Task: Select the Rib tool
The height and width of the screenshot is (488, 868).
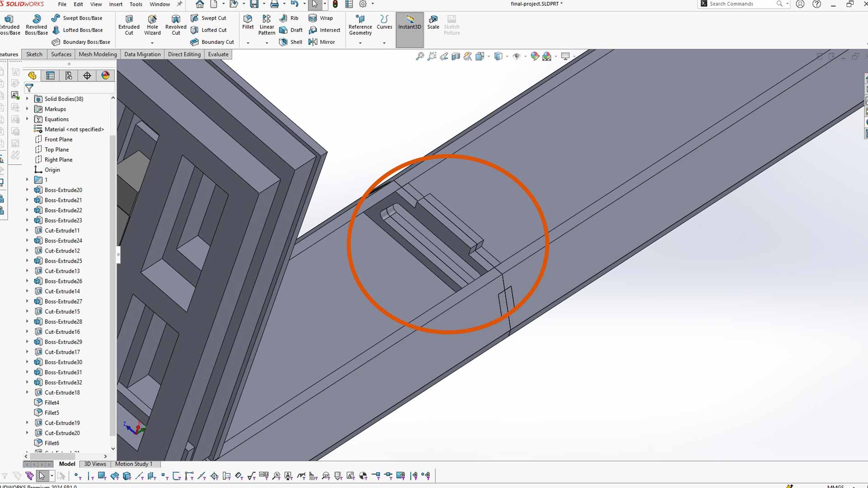Action: [289, 18]
